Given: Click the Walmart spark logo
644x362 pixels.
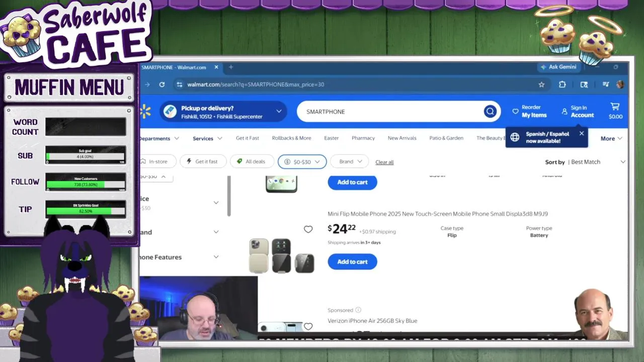Looking at the screenshot, I should (x=145, y=112).
